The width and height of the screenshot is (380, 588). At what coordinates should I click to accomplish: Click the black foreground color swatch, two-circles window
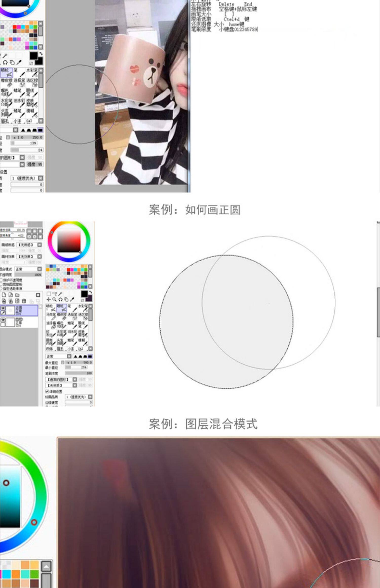[84, 294]
